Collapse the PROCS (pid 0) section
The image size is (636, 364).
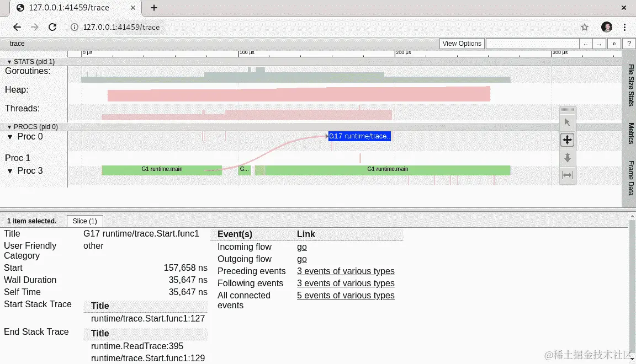tap(9, 127)
